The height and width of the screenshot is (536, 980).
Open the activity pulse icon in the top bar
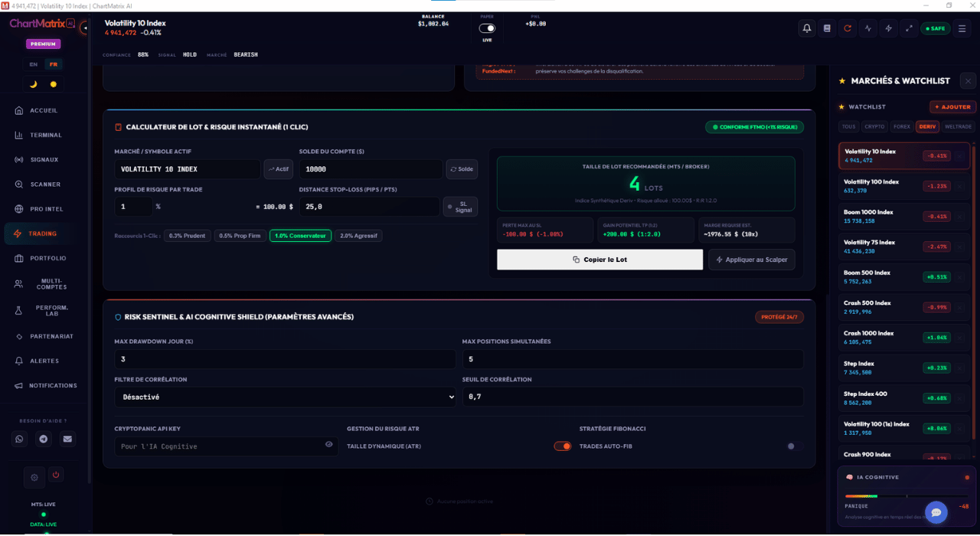point(868,28)
